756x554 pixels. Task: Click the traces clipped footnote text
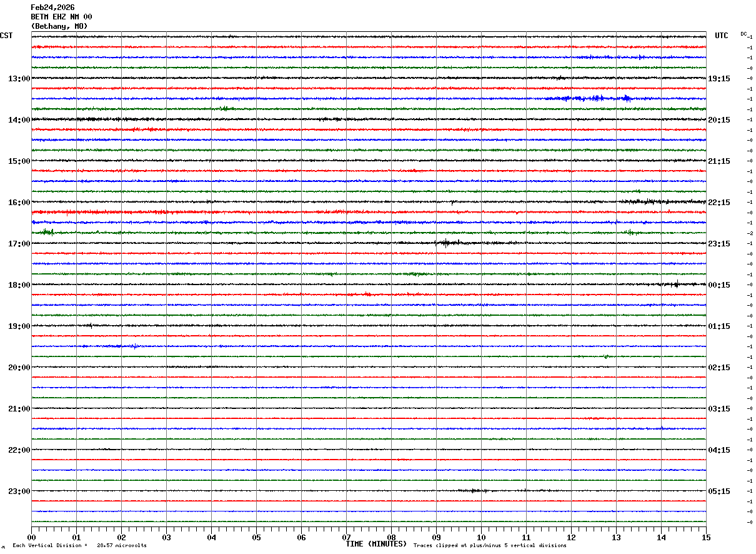tap(490, 546)
